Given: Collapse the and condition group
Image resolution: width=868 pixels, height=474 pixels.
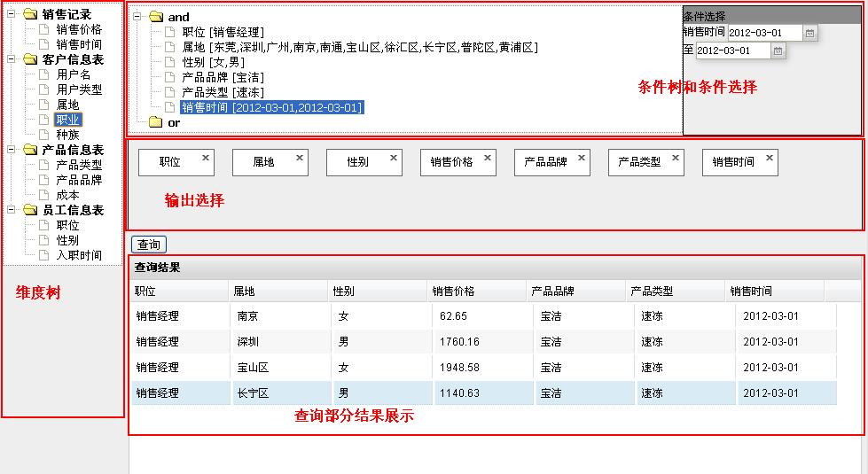Looking at the screenshot, I should [x=137, y=17].
